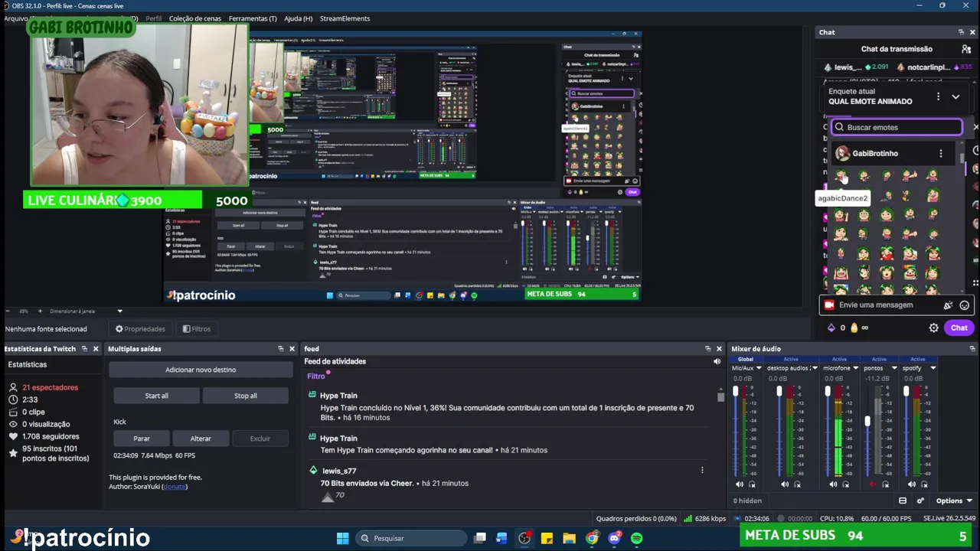Screen dimensions: 980x551
Task: Open the donate link
Action: tap(175, 487)
